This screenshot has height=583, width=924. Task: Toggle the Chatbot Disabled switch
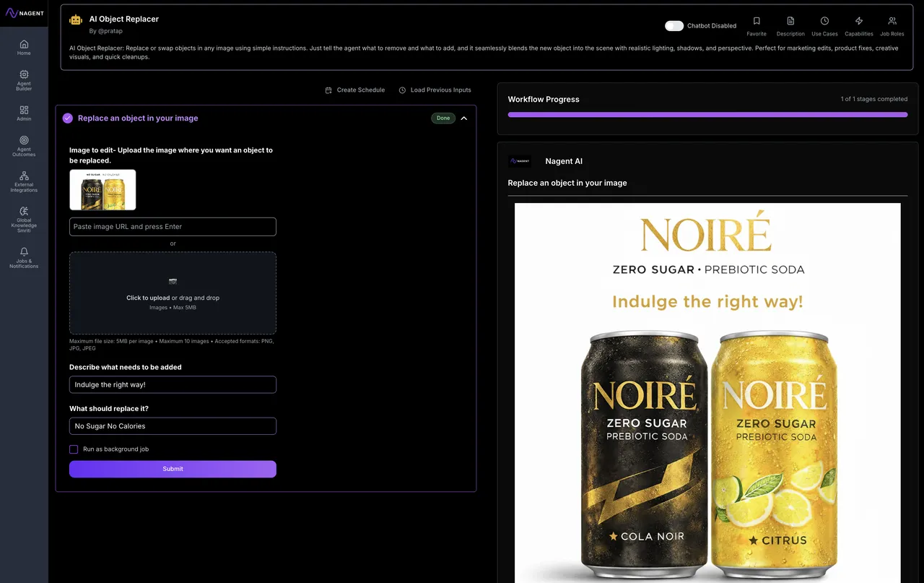pos(674,26)
